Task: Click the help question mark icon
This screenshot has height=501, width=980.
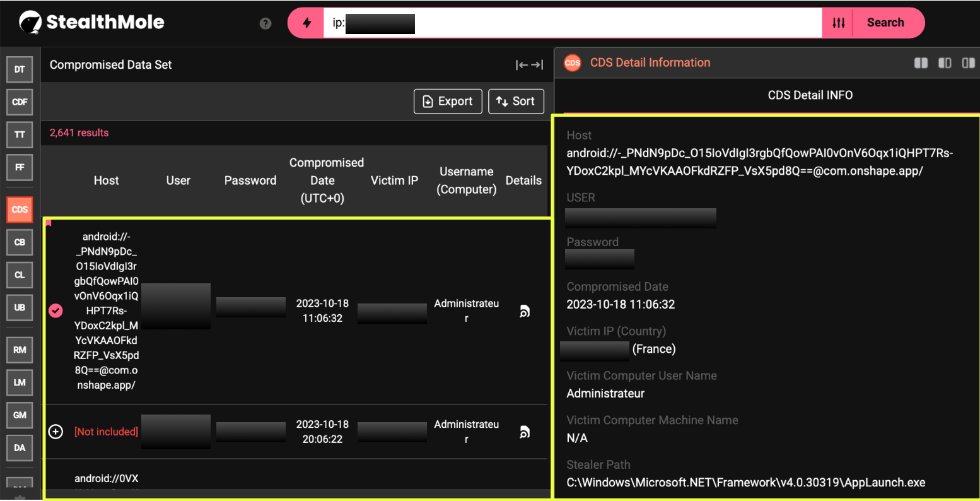Action: click(265, 23)
